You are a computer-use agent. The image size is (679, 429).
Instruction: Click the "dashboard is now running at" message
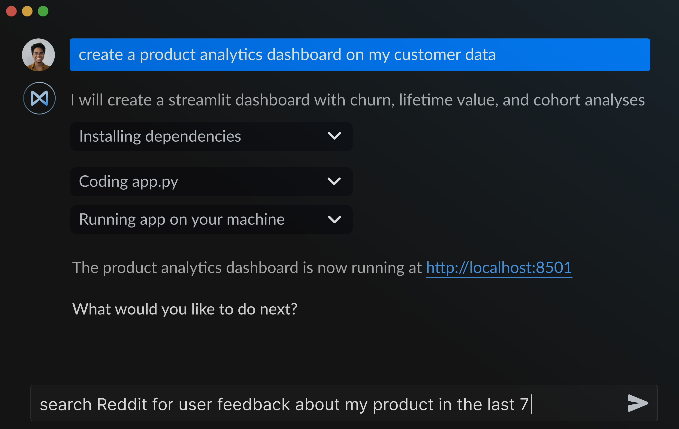pyautogui.click(x=247, y=268)
